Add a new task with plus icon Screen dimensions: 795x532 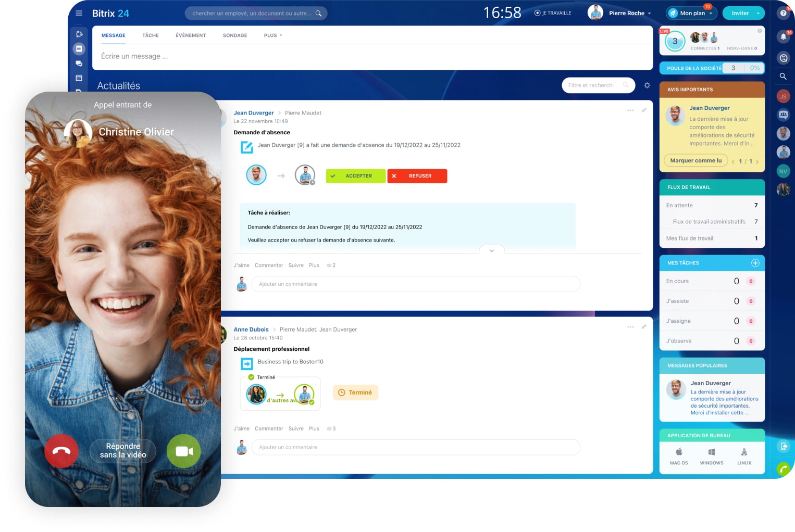[755, 263]
